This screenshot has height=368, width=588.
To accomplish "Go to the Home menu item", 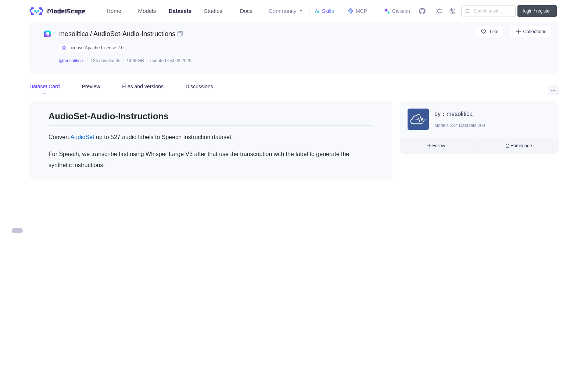I will (114, 11).
